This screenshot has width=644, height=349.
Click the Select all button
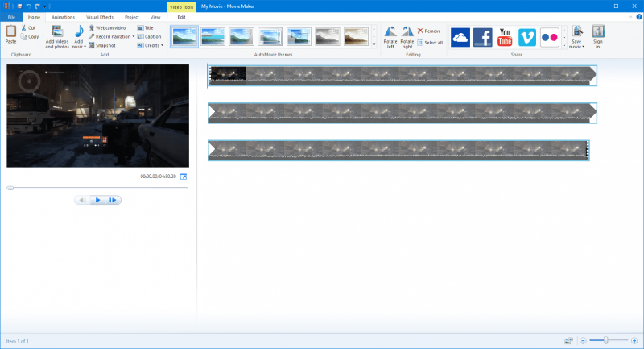[430, 42]
